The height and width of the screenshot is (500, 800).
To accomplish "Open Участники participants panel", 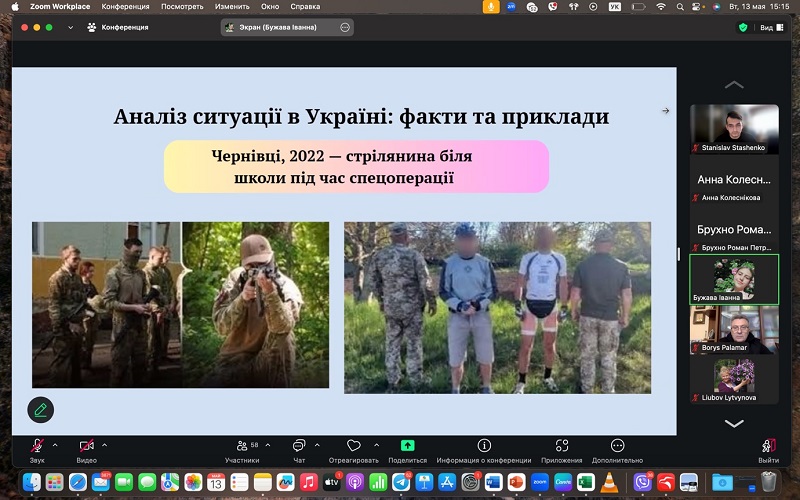I will 242,450.
